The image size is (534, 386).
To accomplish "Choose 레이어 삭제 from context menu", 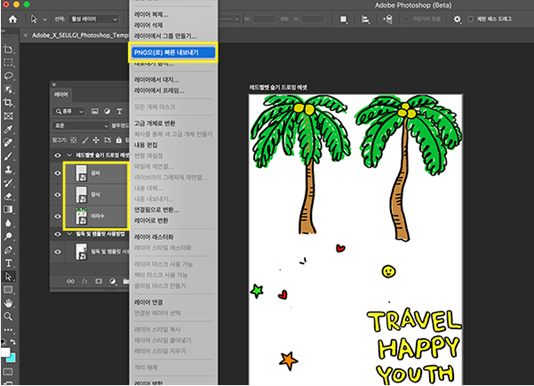I will point(148,25).
